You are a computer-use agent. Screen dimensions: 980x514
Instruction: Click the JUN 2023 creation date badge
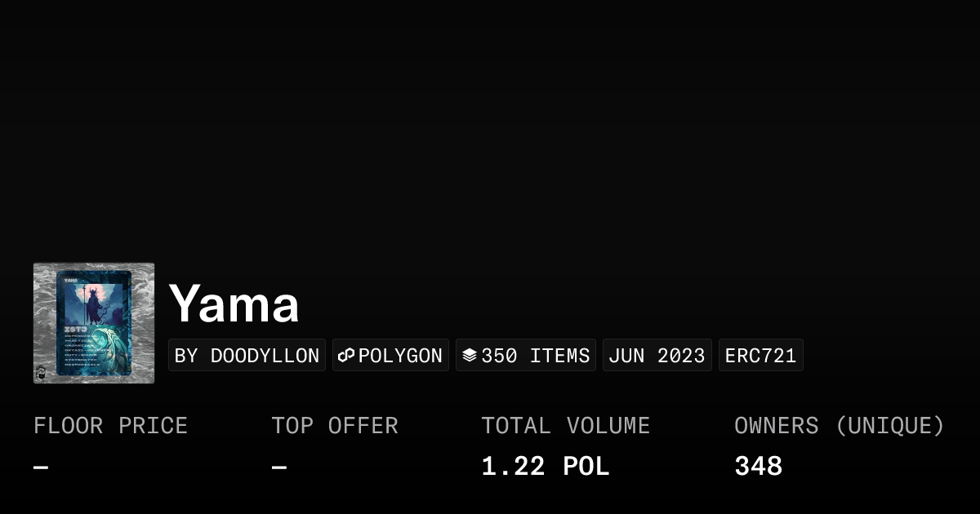[657, 356]
